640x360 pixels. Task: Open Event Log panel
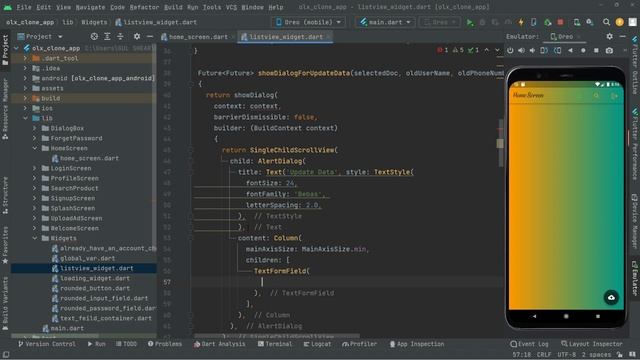(529, 344)
